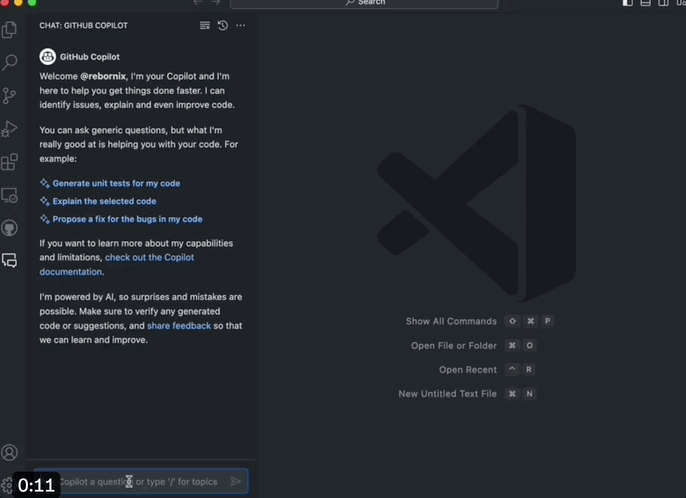Click the sparkle icon beside Generate unit tests
Image resolution: width=686 pixels, height=498 pixels.
[x=45, y=183]
